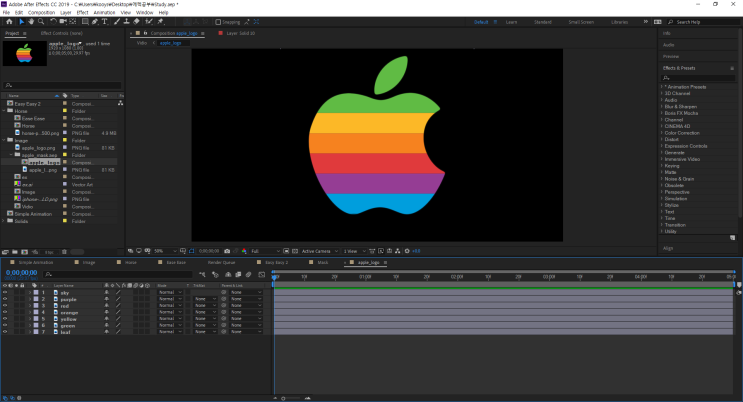This screenshot has height=402, width=743.
Task: Switch to the Learn workspace
Action: click(511, 22)
